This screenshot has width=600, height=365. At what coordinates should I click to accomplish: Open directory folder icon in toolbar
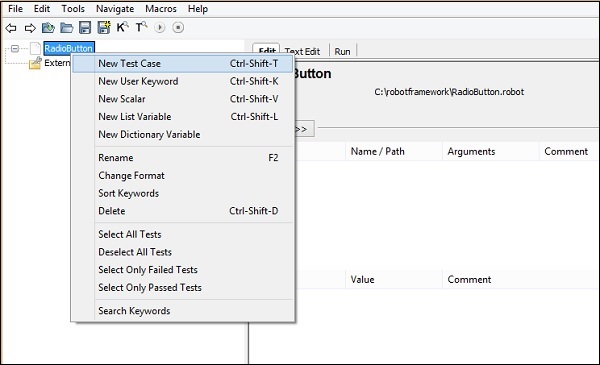[x=67, y=28]
